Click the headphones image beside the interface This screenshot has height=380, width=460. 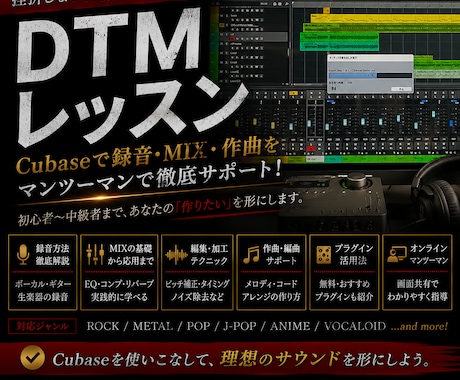[x=437, y=193]
